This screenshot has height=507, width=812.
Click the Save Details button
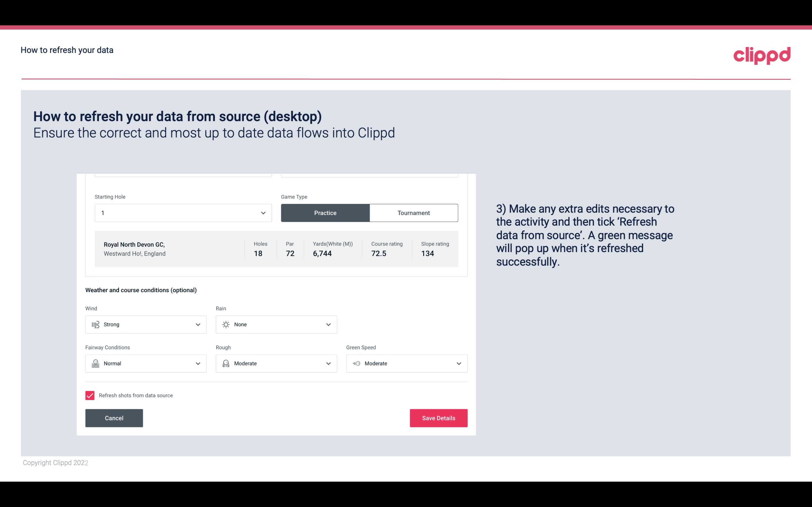click(x=438, y=418)
